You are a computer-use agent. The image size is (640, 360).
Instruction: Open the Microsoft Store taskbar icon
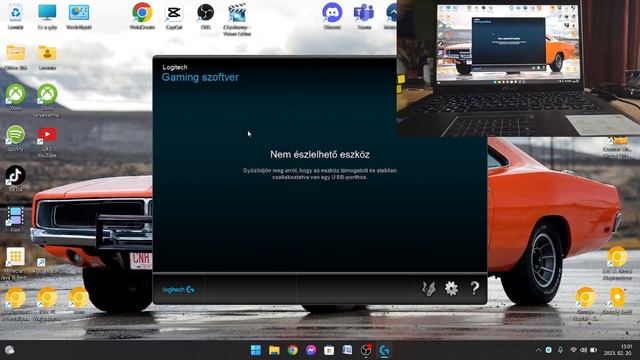point(329,350)
